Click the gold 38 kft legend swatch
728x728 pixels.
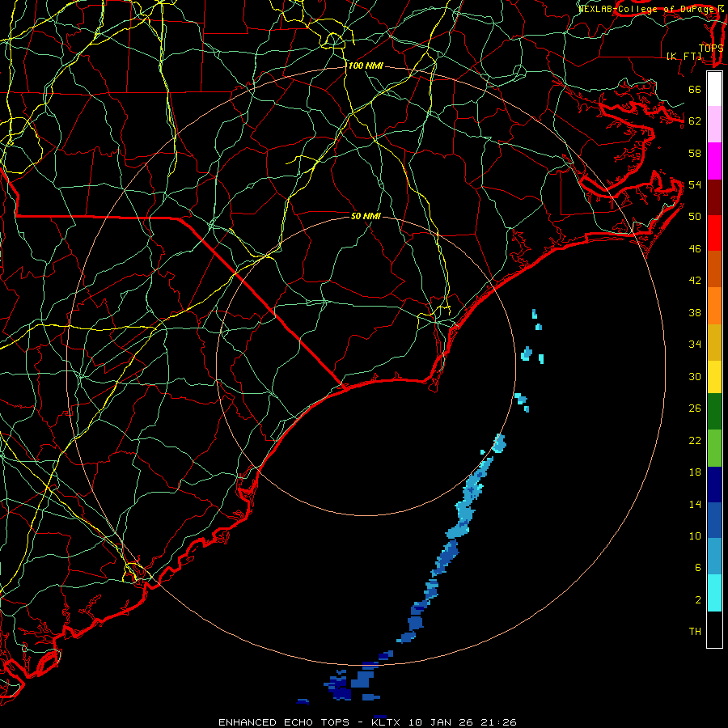[714, 342]
